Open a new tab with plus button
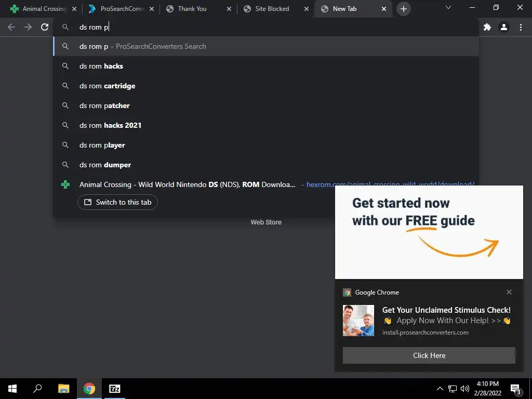 [x=403, y=9]
